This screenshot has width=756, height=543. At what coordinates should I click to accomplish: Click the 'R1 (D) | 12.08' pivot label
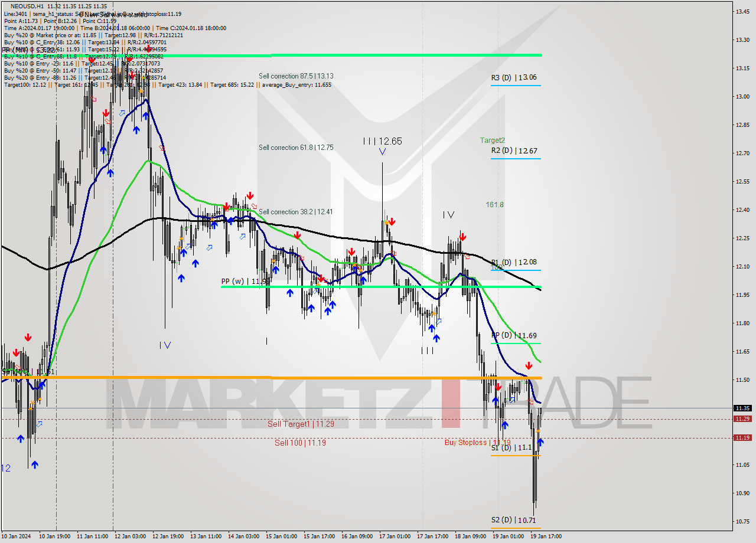coord(514,262)
